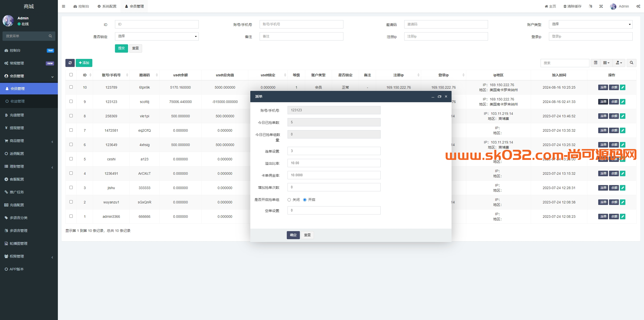Switch to the 会员管理 tab
The image size is (644, 320).
point(134,6)
